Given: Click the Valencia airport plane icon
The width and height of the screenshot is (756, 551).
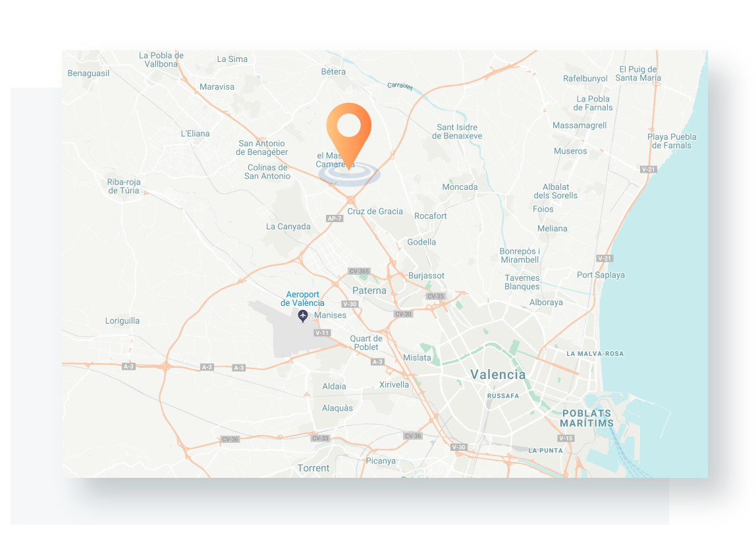Looking at the screenshot, I should (303, 316).
